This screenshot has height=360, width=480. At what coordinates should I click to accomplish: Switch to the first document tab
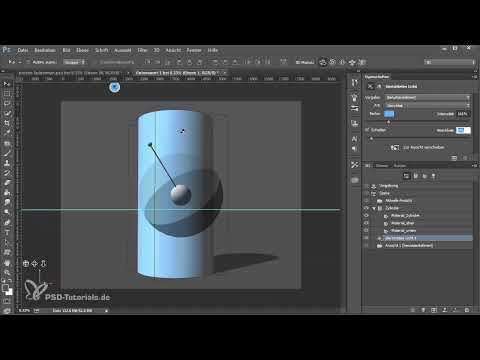tap(69, 73)
